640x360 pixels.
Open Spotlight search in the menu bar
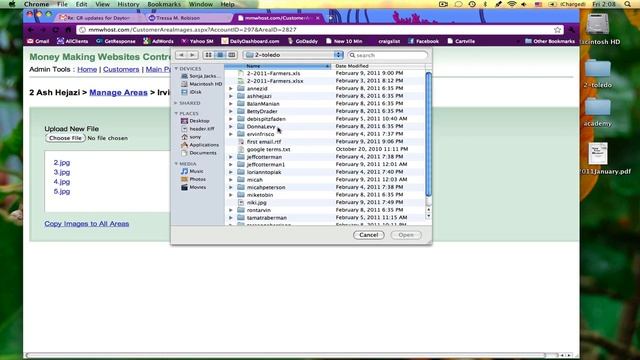[x=628, y=4]
